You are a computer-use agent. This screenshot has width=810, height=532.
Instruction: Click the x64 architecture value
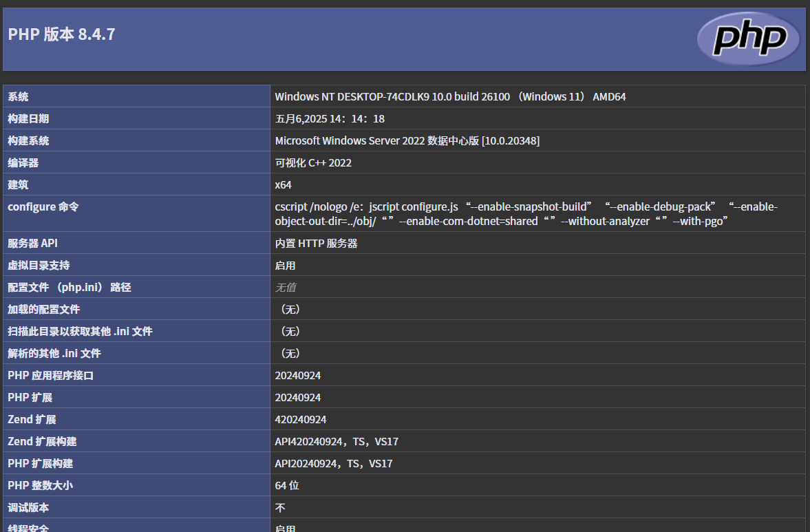[283, 184]
